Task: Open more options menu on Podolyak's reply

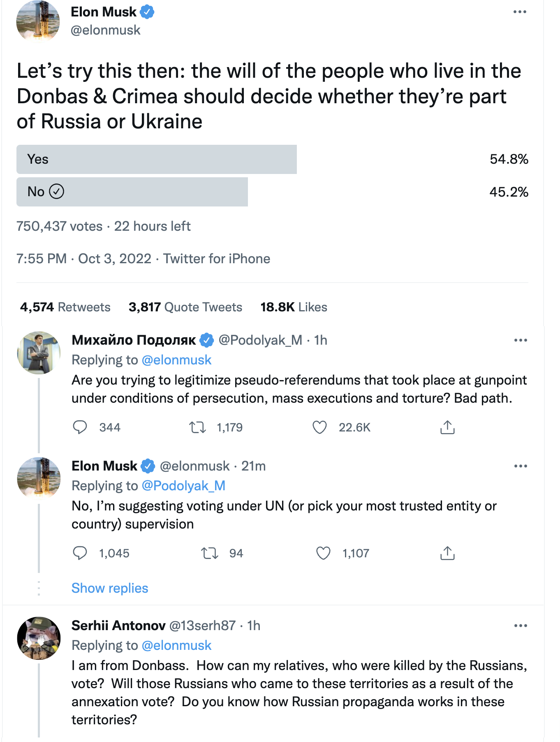Action: pos(521,340)
